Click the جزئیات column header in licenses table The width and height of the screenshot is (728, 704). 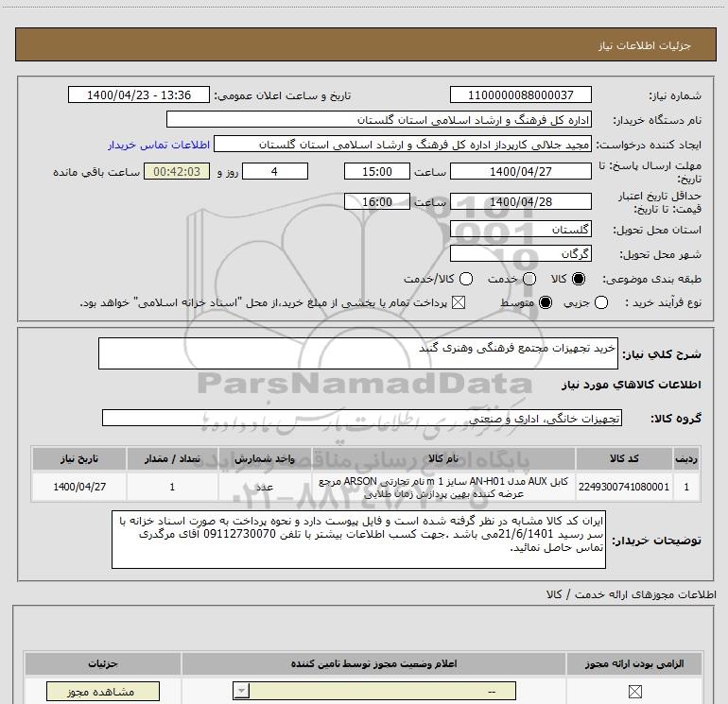[103, 663]
